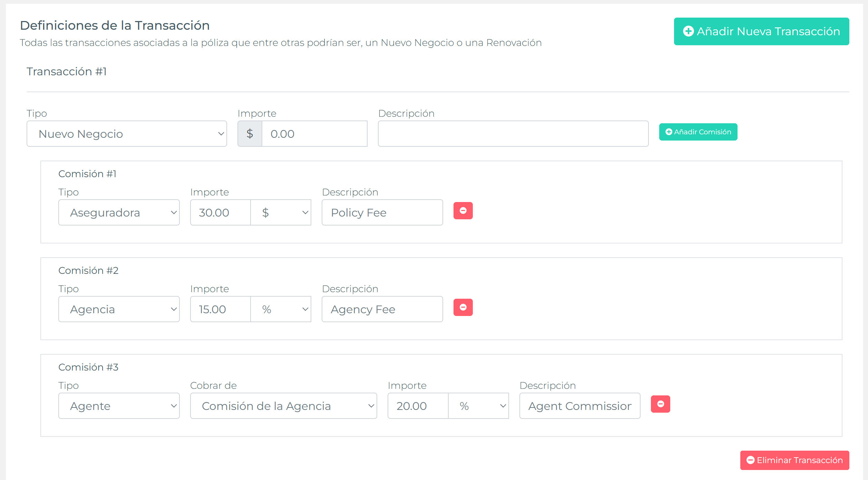Focus the transaction Importe 0.00 field
868x480 pixels.
[x=314, y=134]
